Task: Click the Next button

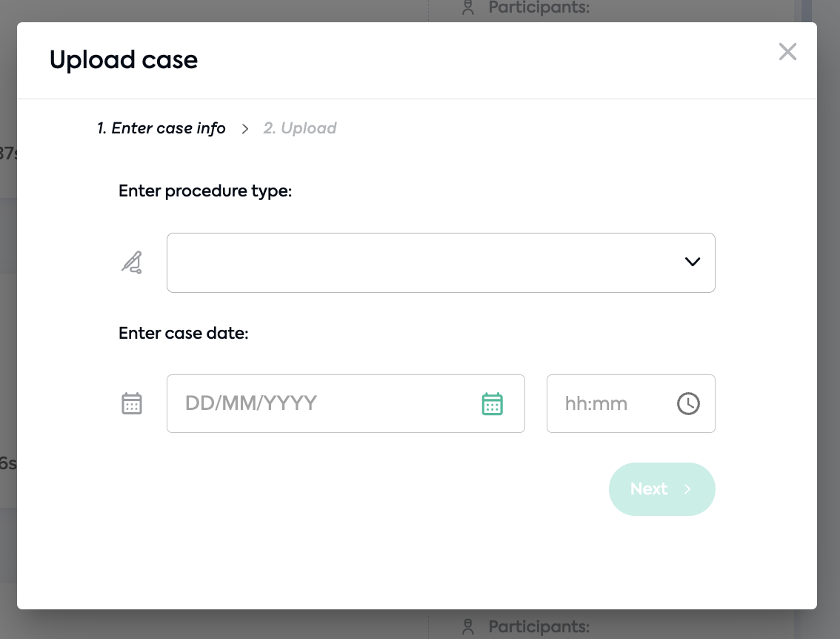Action: 661,489
